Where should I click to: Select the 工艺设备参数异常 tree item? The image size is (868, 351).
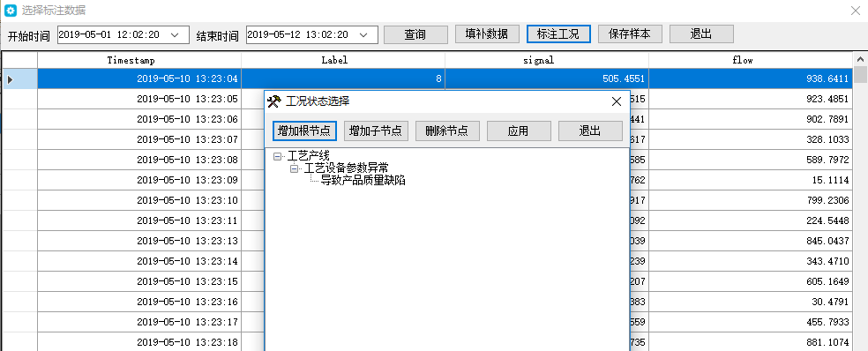(x=346, y=168)
